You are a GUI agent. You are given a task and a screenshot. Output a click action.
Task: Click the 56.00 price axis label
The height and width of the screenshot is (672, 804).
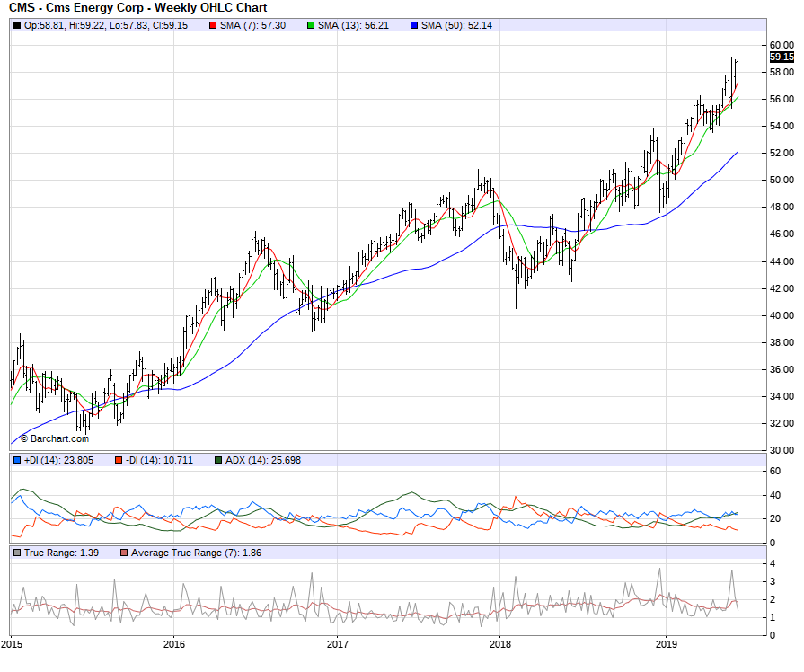click(782, 99)
